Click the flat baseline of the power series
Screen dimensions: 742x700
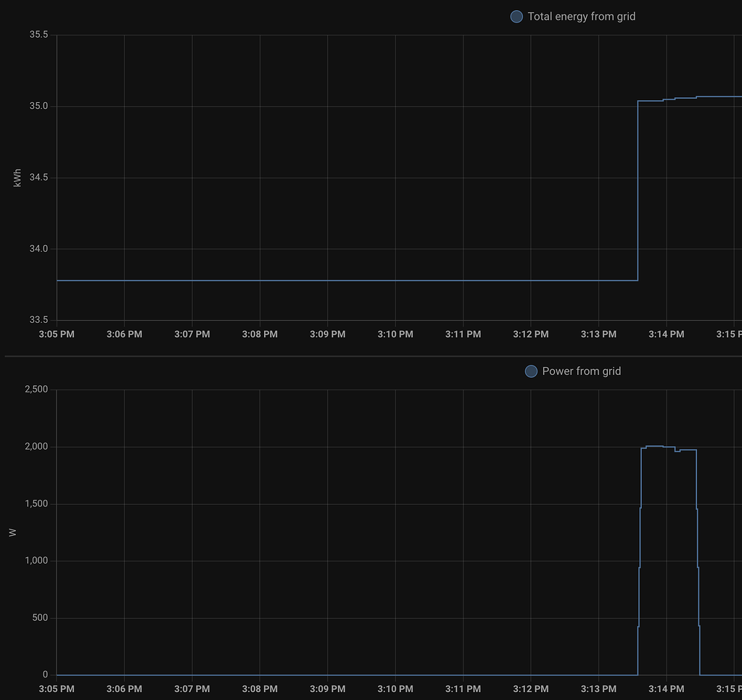click(326, 673)
